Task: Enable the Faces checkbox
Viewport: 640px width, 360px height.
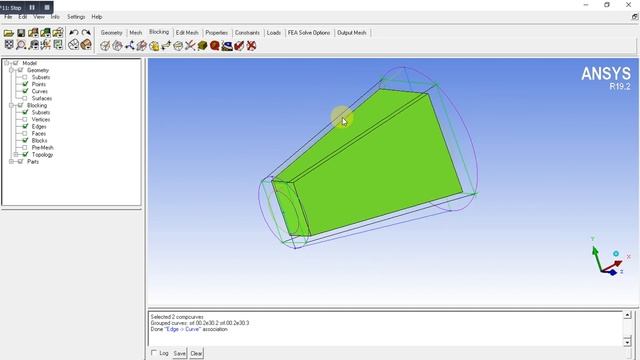Action: pos(25,133)
